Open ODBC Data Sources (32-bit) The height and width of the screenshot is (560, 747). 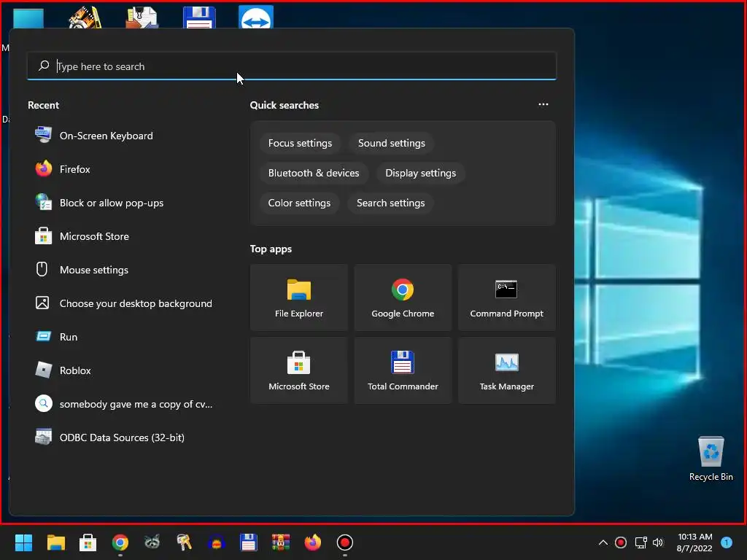coord(125,437)
